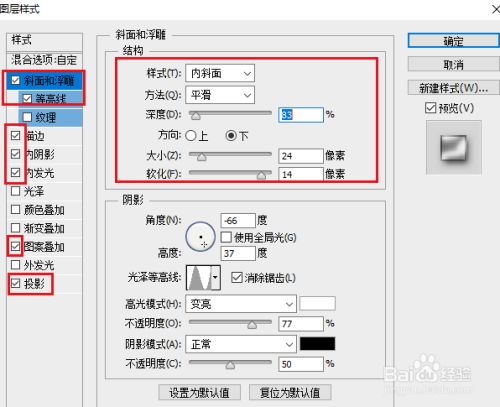The height and width of the screenshot is (407, 500).
Task: Click the 取消 button
Action: click(x=453, y=64)
